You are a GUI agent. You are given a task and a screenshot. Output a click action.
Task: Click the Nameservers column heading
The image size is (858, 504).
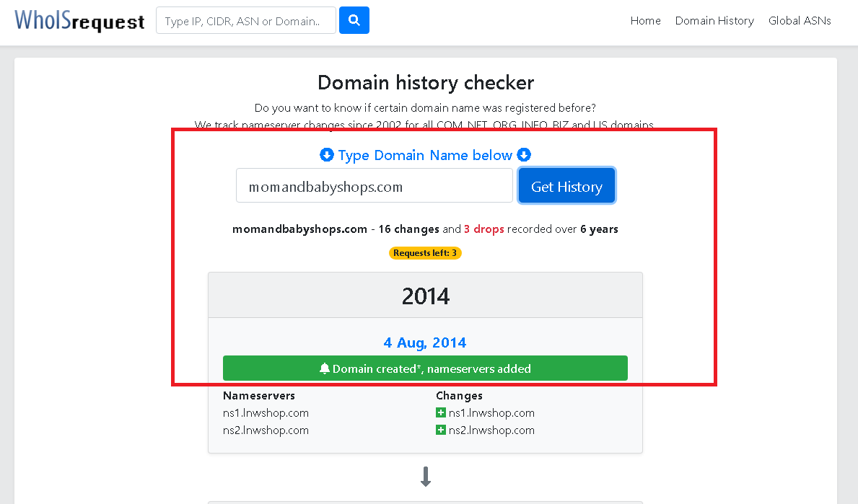click(x=259, y=395)
